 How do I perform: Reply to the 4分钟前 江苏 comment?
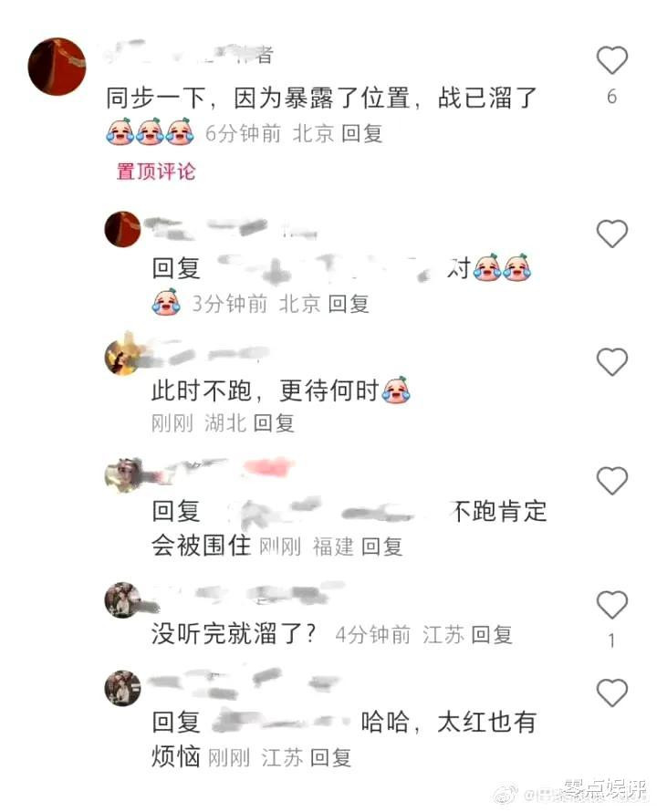pyautogui.click(x=492, y=634)
